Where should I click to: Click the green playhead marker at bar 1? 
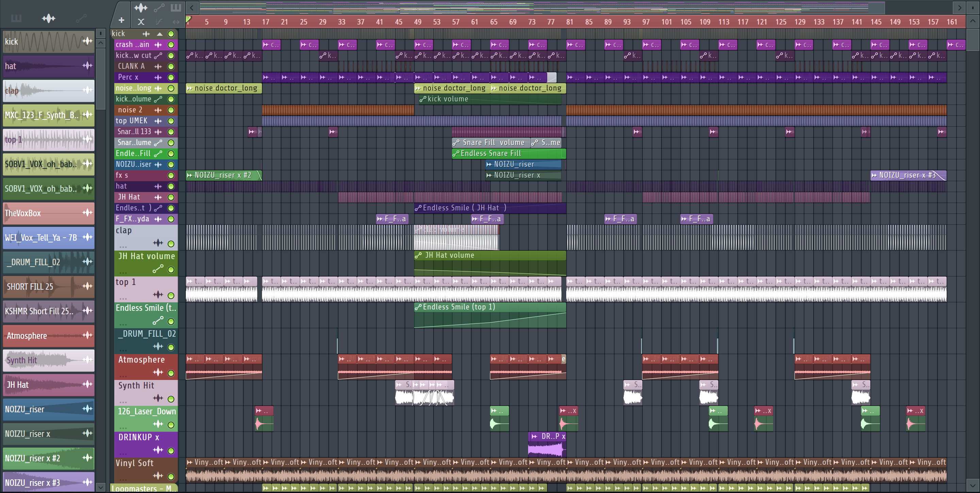pos(188,19)
